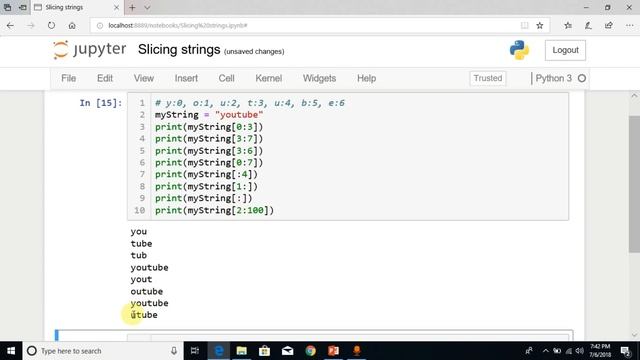This screenshot has width=640, height=360.
Task: Click the In [15] cell prompt
Action: click(x=101, y=103)
